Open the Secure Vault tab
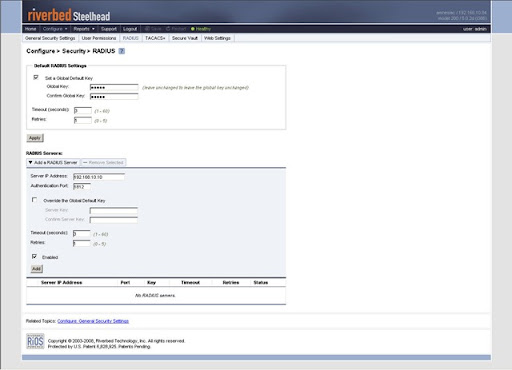 pos(185,38)
